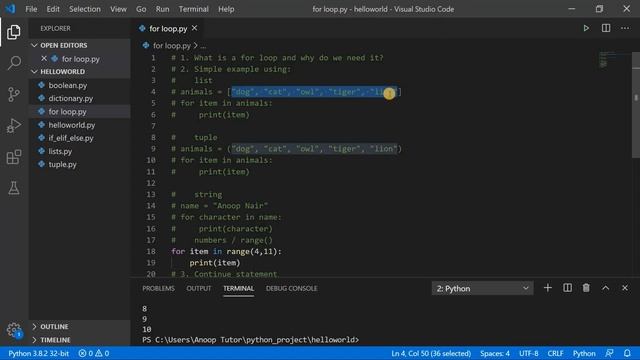Open the Edit menu
Viewport: 640px width, 360px height.
[53, 9]
